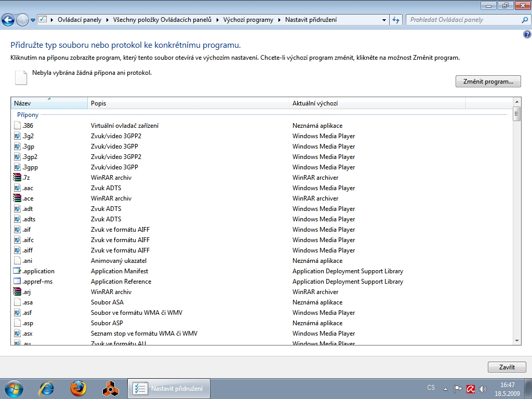Select the .adts media file icon

coord(17,219)
